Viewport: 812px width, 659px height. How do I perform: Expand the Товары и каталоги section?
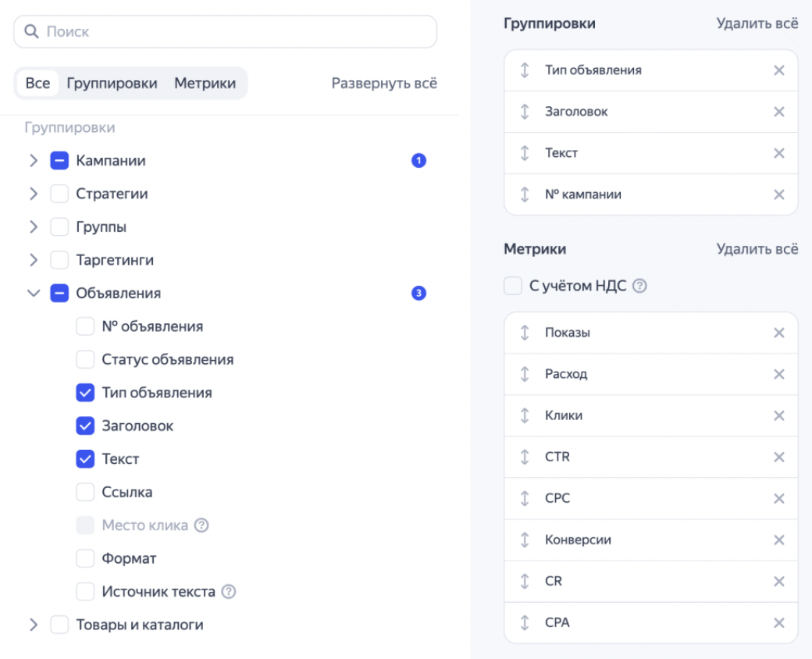click(x=34, y=625)
